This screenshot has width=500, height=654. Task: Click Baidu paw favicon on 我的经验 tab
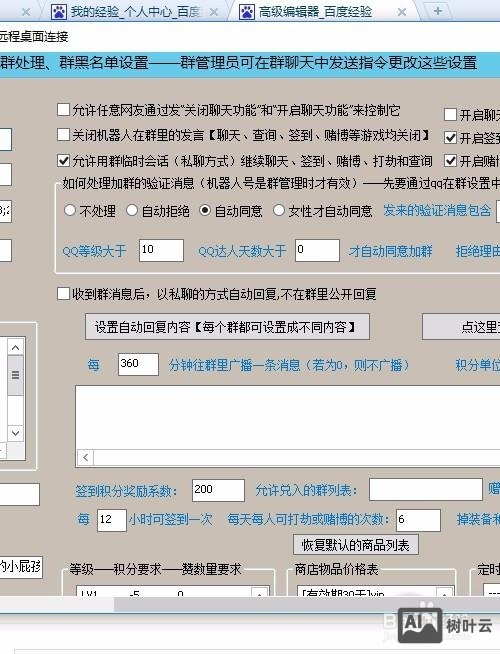point(59,12)
